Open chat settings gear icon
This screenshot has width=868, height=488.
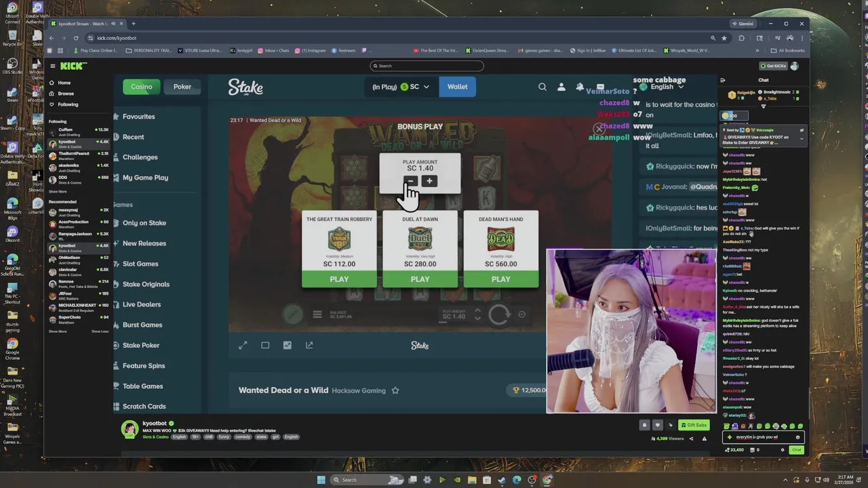pos(783,450)
